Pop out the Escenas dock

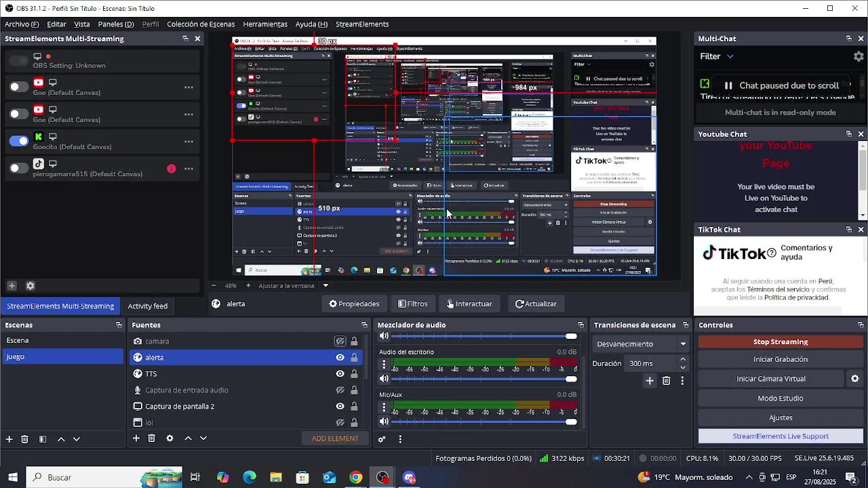[119, 325]
